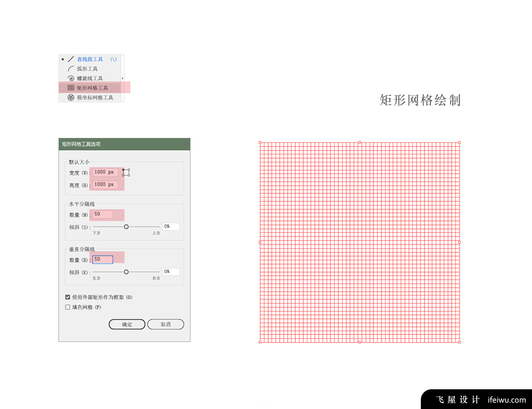Select the Arc tool icon
Screen dimensions: 532x409
pyautogui.click(x=71, y=69)
